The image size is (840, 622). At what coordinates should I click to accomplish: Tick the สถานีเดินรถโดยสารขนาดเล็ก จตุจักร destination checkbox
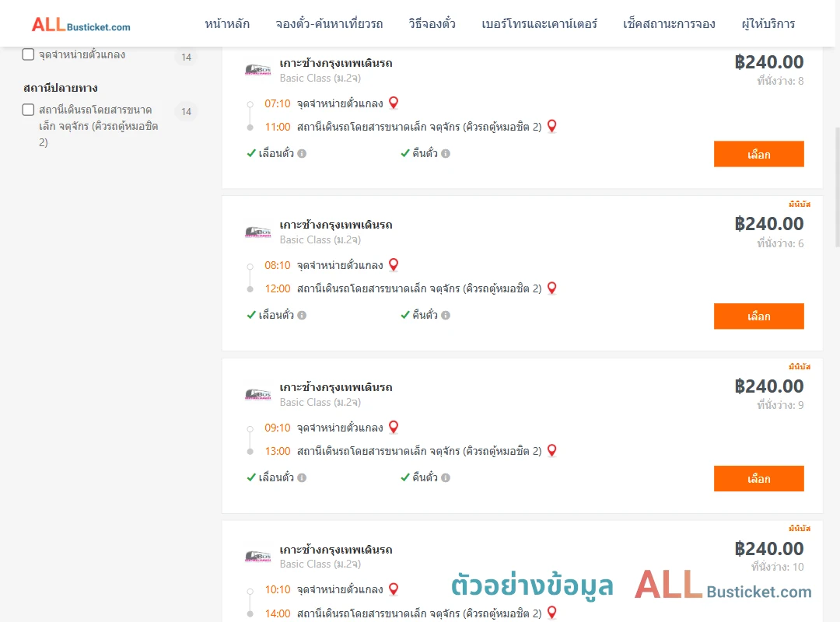pyautogui.click(x=28, y=110)
